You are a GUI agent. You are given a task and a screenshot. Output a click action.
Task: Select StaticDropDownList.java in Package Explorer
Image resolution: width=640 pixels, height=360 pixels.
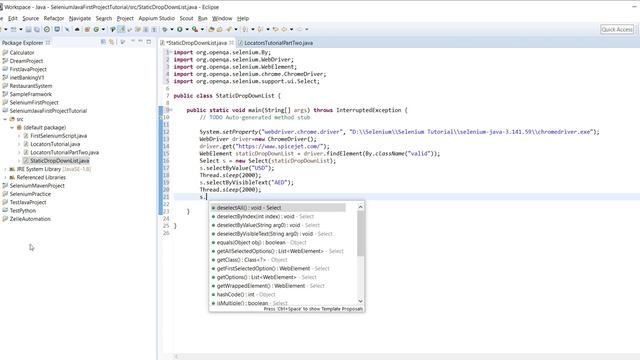point(56,161)
